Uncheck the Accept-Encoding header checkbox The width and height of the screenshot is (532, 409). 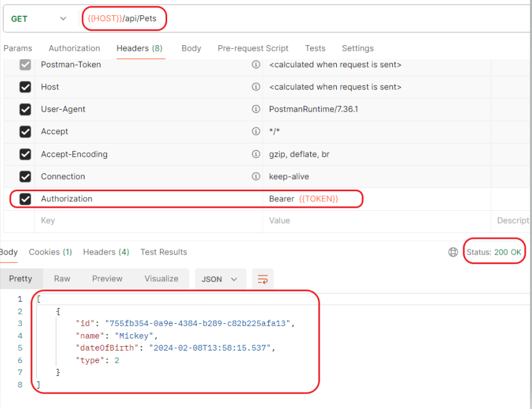coord(25,154)
